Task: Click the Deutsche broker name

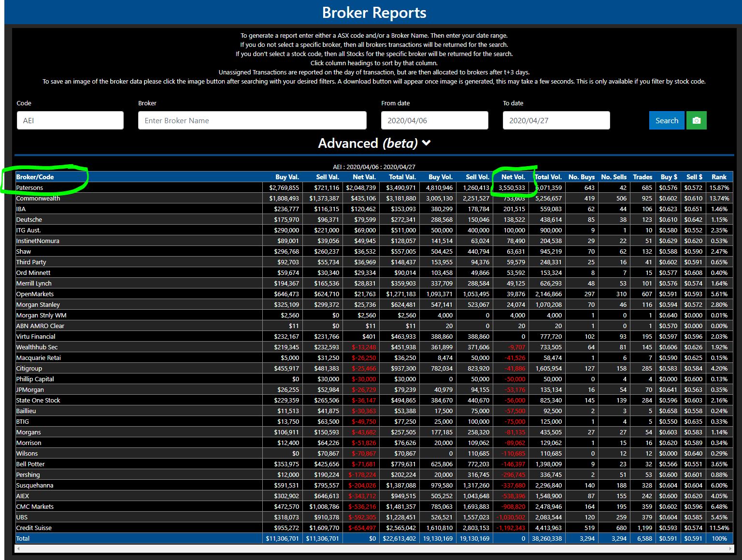Action: (29, 219)
